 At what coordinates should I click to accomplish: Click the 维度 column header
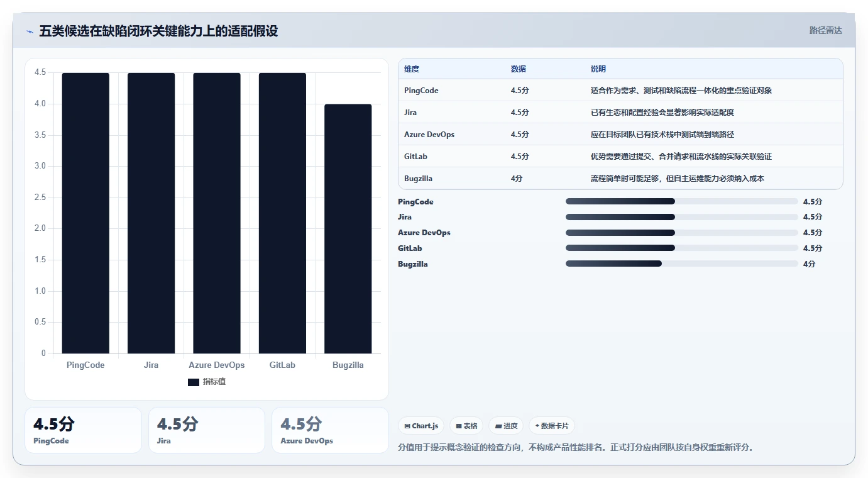pos(412,69)
